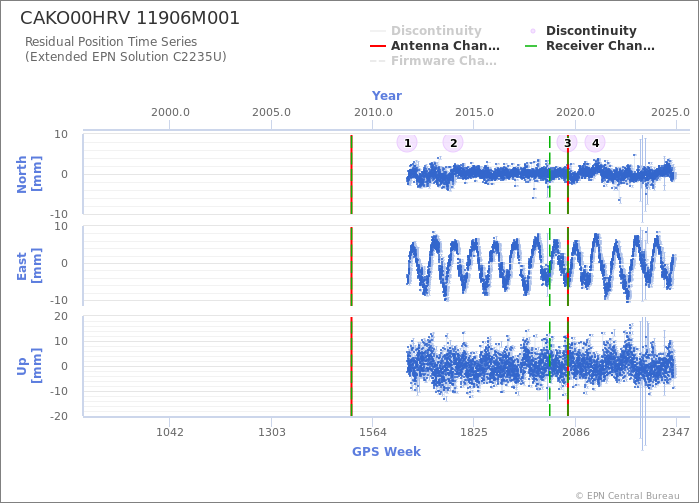700x504 pixels.
Task: Click the purple Discontinuity legend dot
Action: coord(533,31)
